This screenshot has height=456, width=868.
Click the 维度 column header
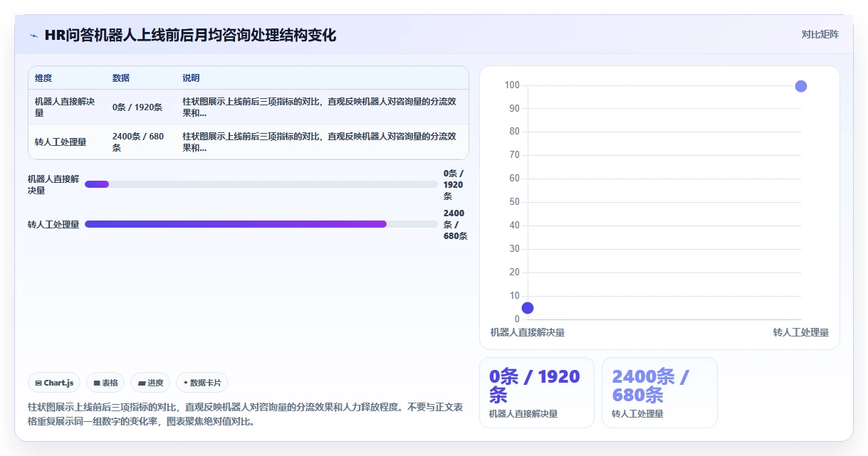click(x=43, y=78)
